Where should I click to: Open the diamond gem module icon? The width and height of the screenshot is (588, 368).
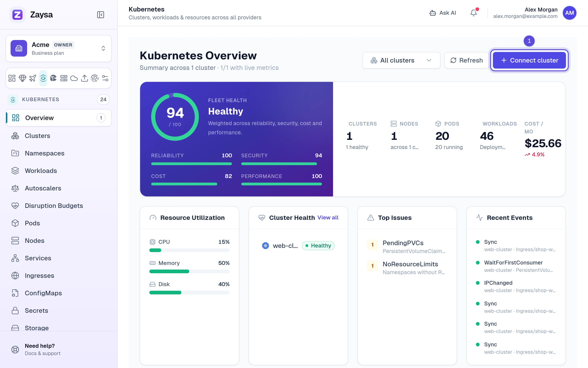22,78
